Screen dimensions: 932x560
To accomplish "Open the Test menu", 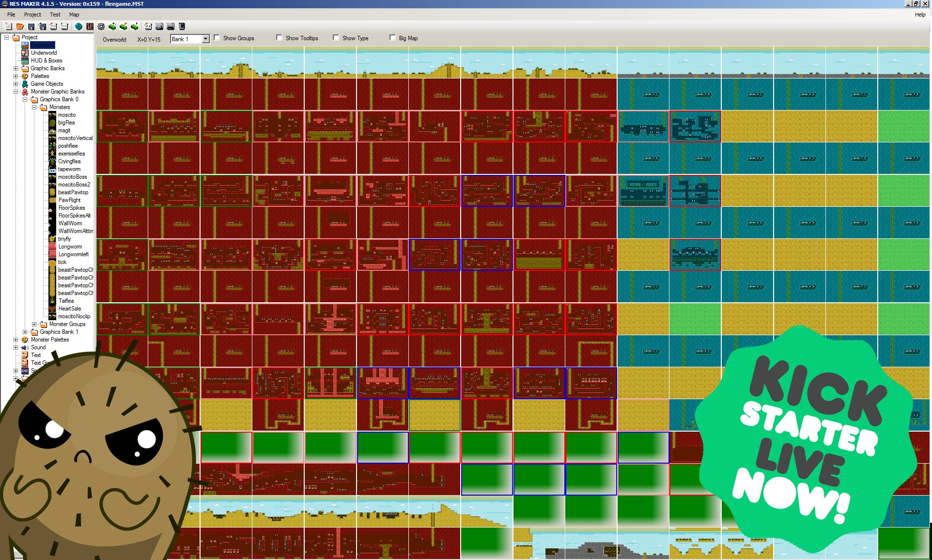I will pyautogui.click(x=55, y=15).
